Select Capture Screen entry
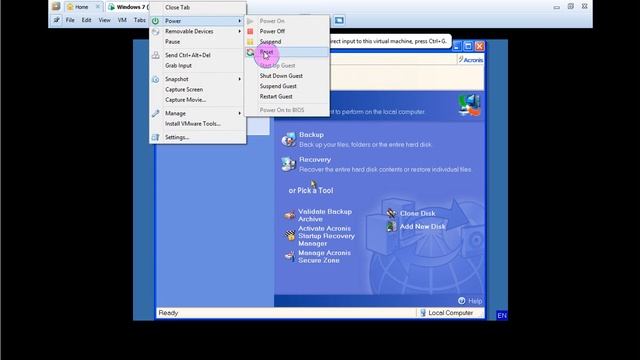The height and width of the screenshot is (360, 640). point(184,89)
